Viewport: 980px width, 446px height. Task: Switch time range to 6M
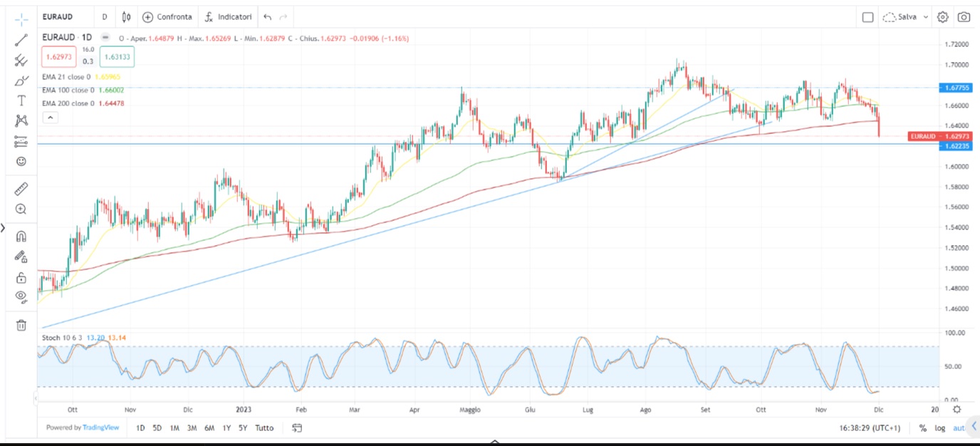[209, 428]
